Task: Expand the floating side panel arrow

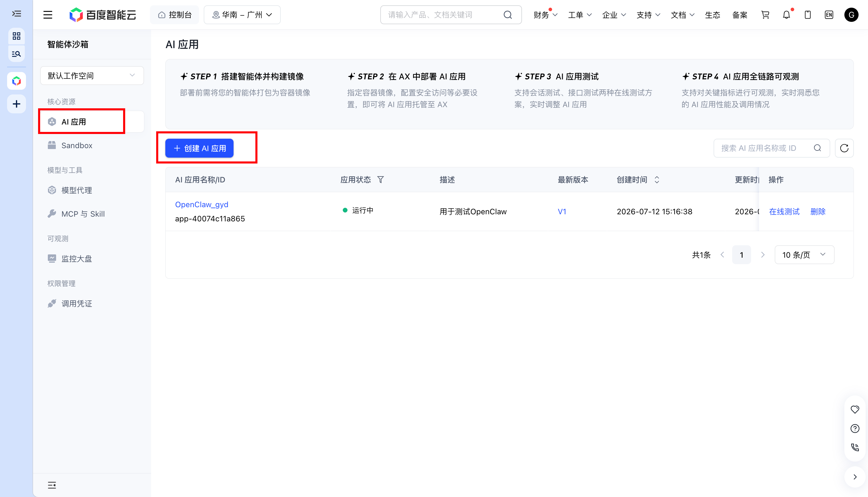Action: click(855, 477)
